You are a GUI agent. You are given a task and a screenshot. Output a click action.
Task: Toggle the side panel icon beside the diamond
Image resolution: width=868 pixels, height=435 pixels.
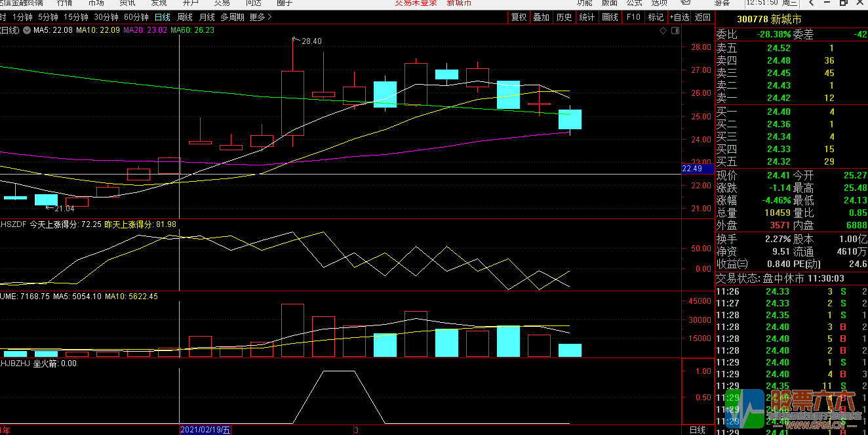pyautogui.click(x=674, y=30)
